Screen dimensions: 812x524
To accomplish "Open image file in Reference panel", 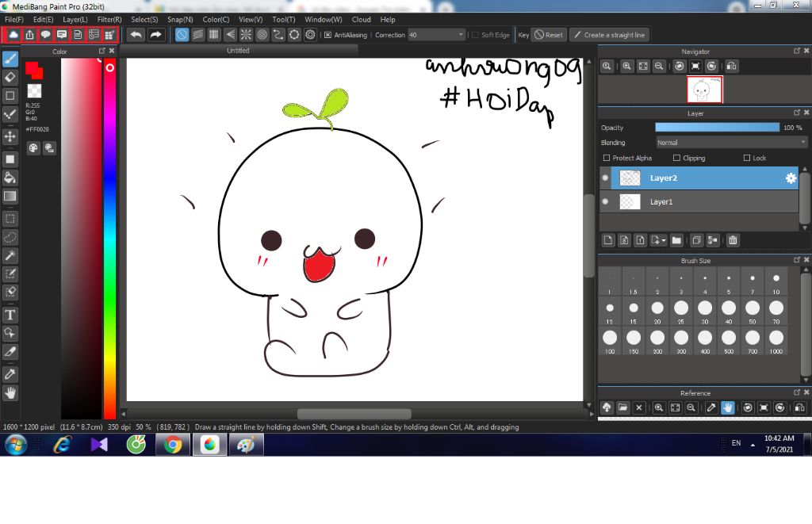I will pos(622,408).
